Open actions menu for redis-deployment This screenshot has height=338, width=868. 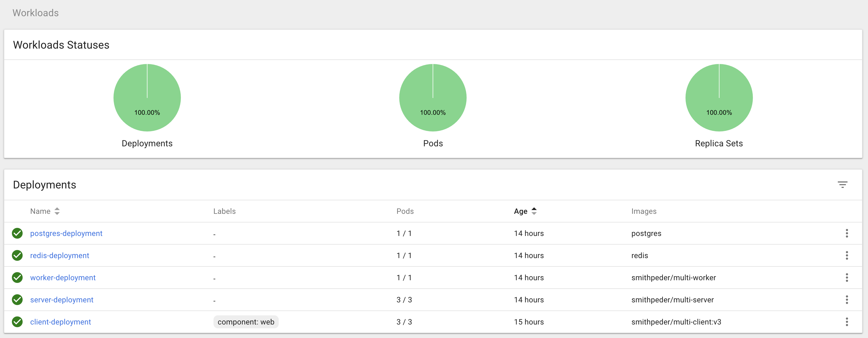(x=846, y=255)
